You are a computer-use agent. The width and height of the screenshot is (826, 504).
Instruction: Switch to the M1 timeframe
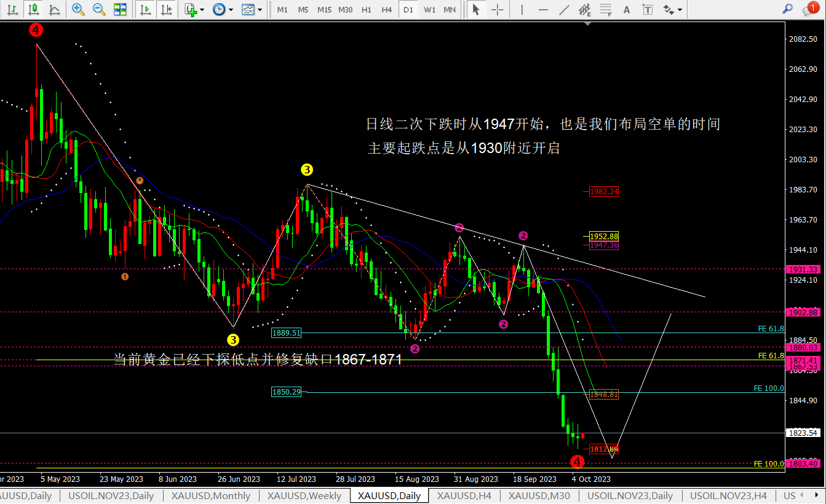coord(282,9)
